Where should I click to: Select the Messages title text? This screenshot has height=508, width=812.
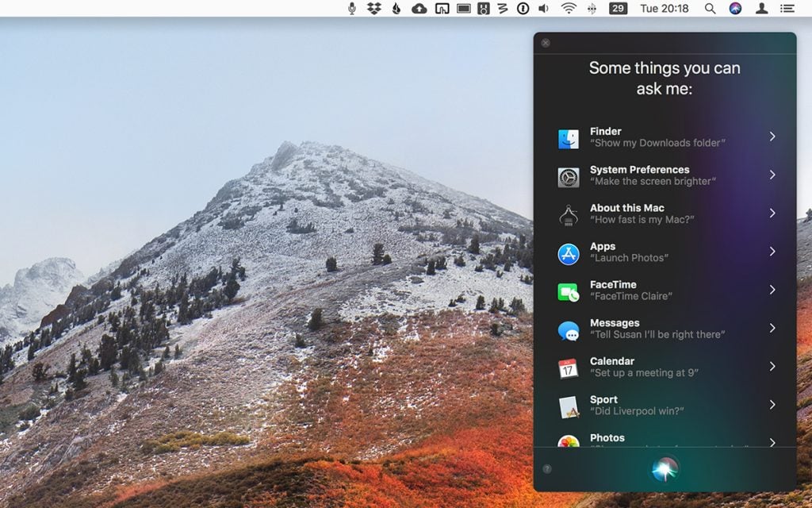[x=615, y=323]
